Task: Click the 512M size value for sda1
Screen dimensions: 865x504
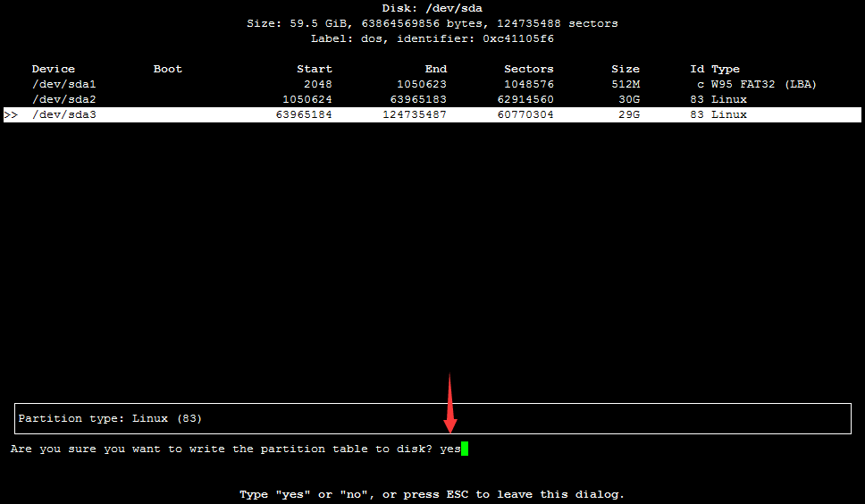Action: click(625, 84)
